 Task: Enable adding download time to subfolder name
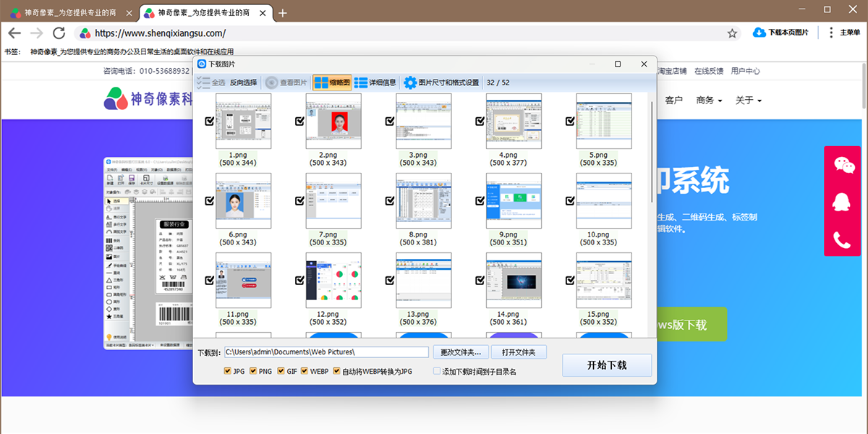click(x=436, y=371)
